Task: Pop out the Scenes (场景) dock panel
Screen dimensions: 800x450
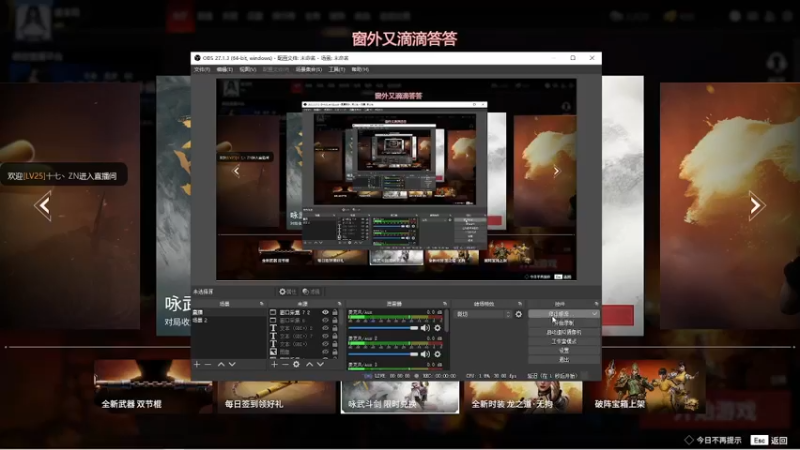Action: 262,304
